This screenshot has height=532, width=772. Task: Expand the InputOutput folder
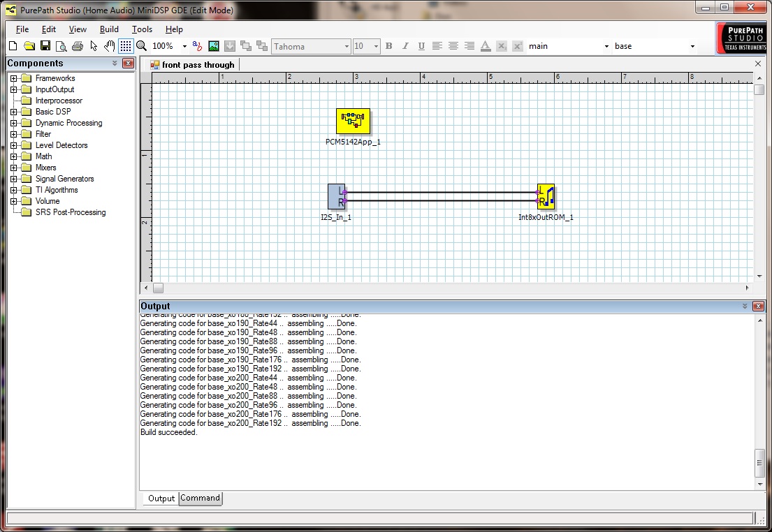(x=14, y=89)
